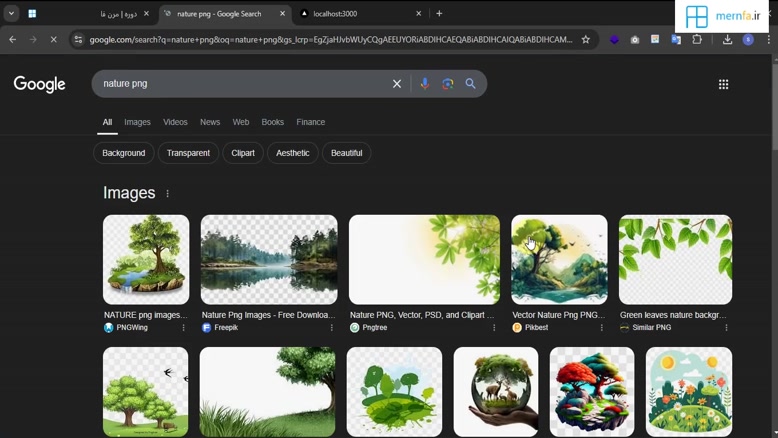The width and height of the screenshot is (778, 438).
Task: Start voice search with microphone icon
Action: click(424, 84)
